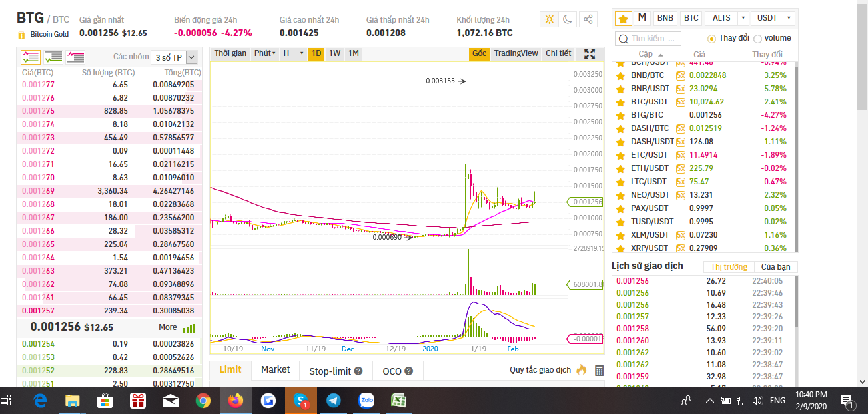This screenshot has width=868, height=414.
Task: Select the 1M chart interval
Action: coord(353,53)
